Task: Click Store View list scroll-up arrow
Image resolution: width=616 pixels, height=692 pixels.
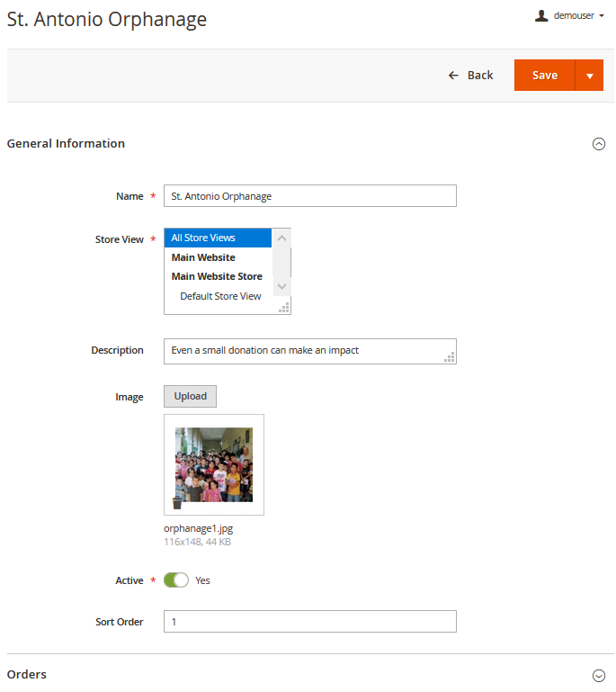Action: 281,238
